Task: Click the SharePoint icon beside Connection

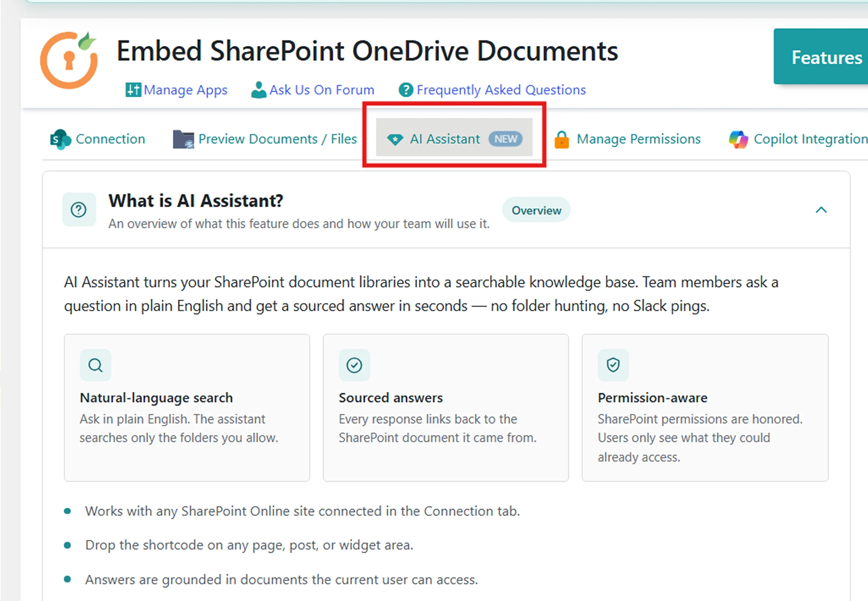Action: pos(60,139)
